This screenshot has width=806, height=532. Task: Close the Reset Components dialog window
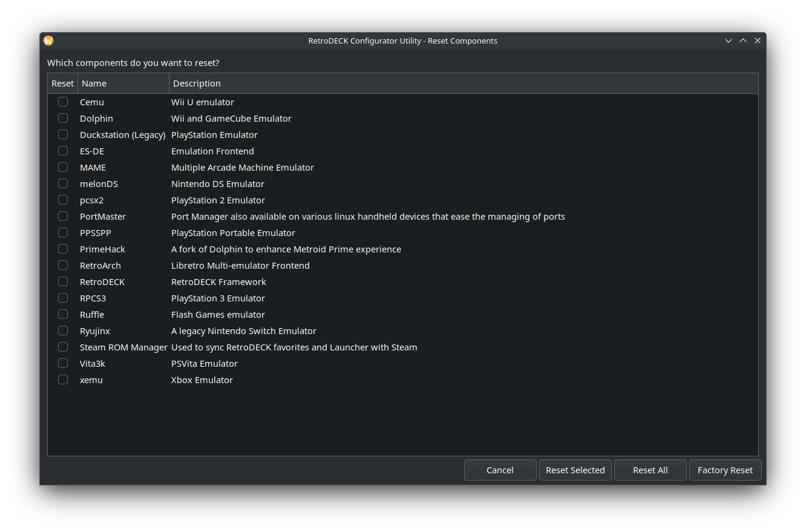pyautogui.click(x=758, y=41)
